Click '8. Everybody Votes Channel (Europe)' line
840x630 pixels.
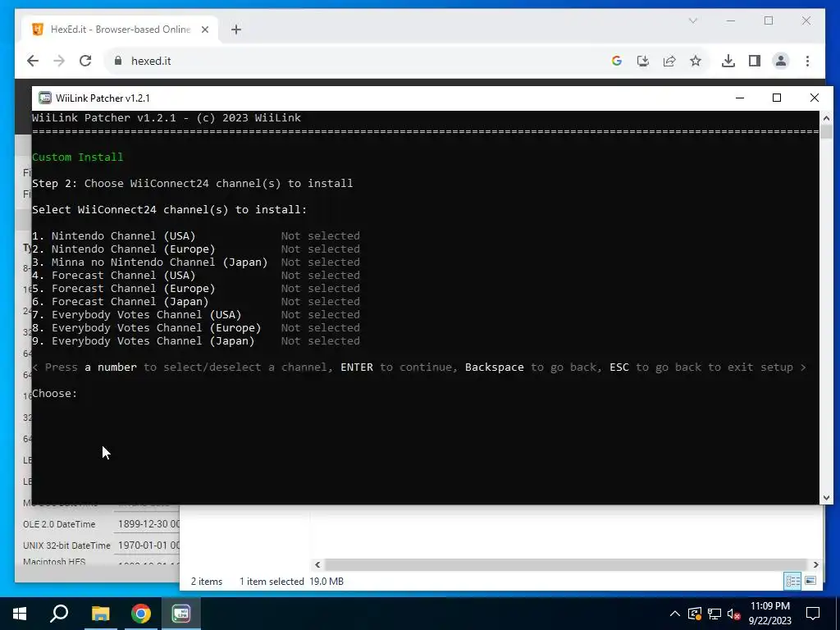click(x=195, y=328)
